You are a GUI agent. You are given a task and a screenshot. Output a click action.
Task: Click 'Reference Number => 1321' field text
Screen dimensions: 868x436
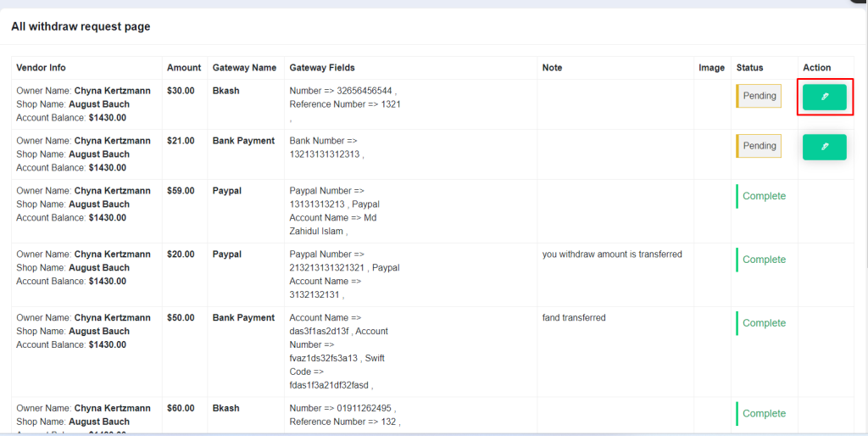tap(345, 104)
